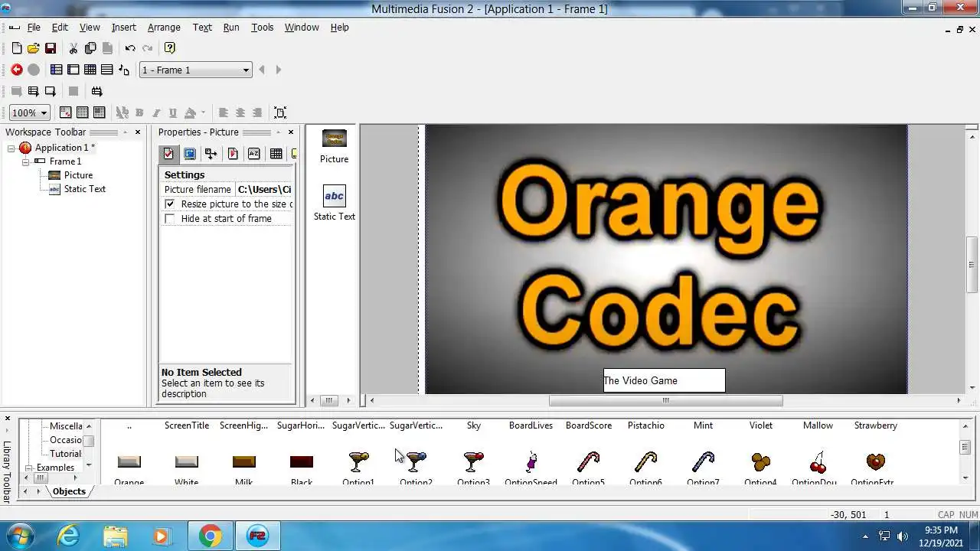Open the Storyboard Editor icon
This screenshot has height=551, width=980.
coord(57,70)
